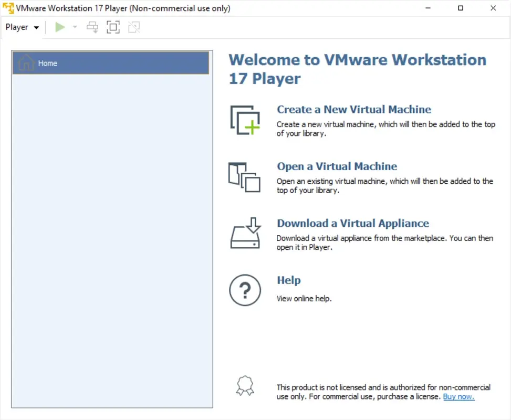511x420 pixels.
Task: Open the Create a New Virtual Machine link
Action: click(x=354, y=109)
